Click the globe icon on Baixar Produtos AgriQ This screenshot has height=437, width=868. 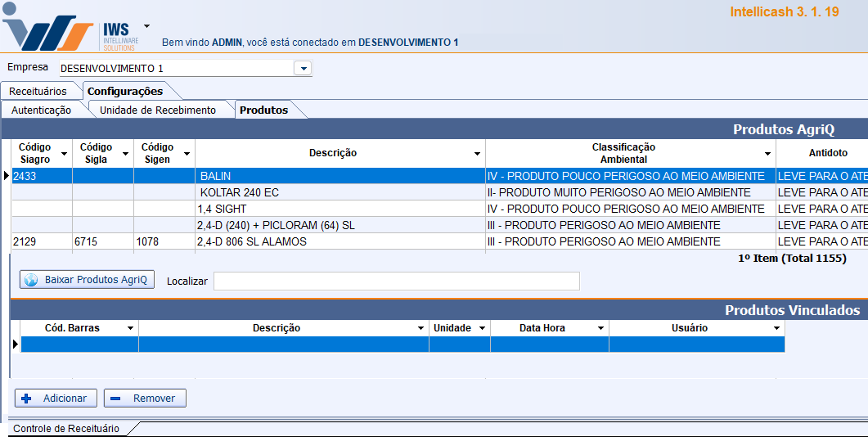(x=31, y=280)
